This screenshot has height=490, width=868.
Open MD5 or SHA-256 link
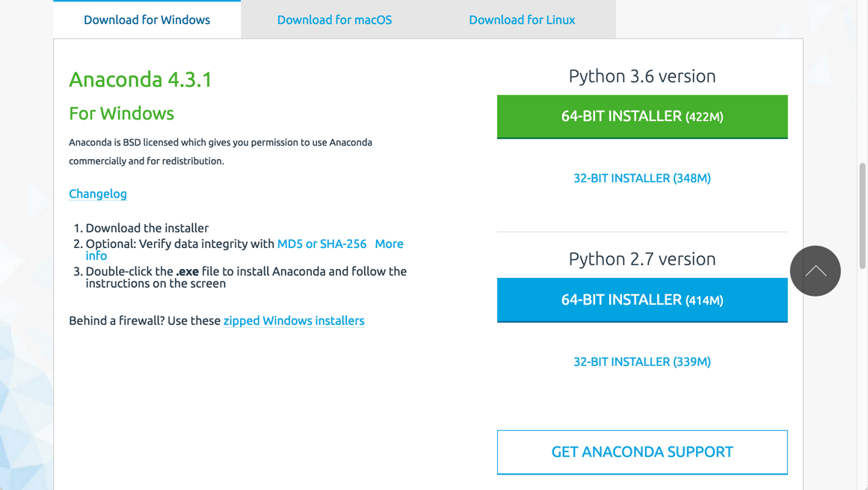(321, 244)
